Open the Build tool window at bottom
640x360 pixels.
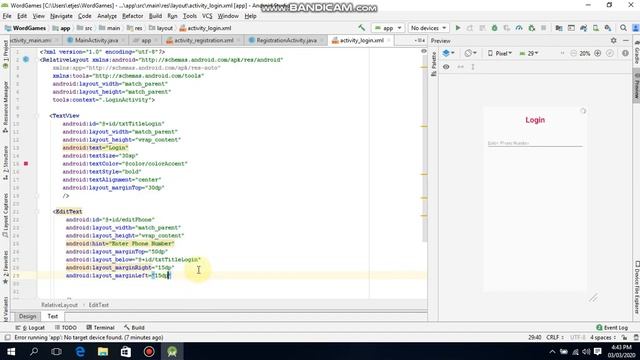point(134,327)
